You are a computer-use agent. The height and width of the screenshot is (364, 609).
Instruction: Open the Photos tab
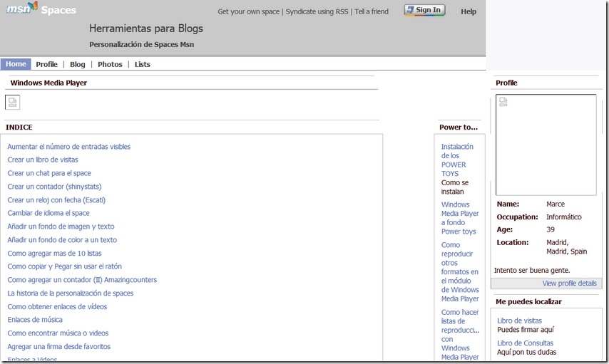110,64
